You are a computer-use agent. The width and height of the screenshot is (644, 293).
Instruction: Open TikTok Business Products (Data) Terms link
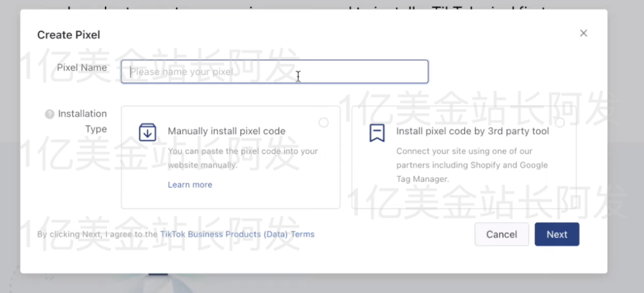pos(237,234)
